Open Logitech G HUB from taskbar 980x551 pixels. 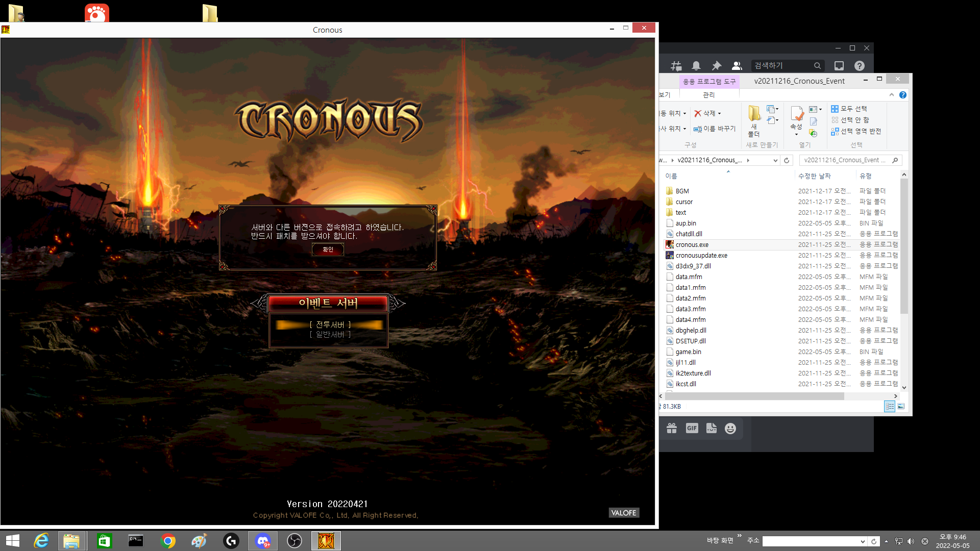tap(231, 541)
